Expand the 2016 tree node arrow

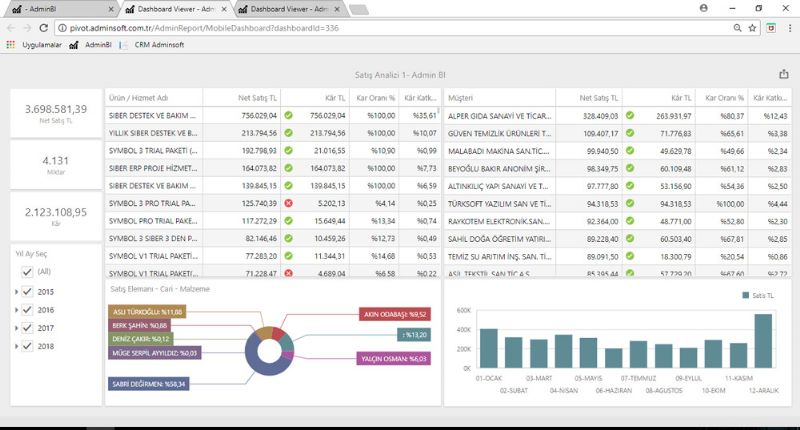[x=16, y=310]
